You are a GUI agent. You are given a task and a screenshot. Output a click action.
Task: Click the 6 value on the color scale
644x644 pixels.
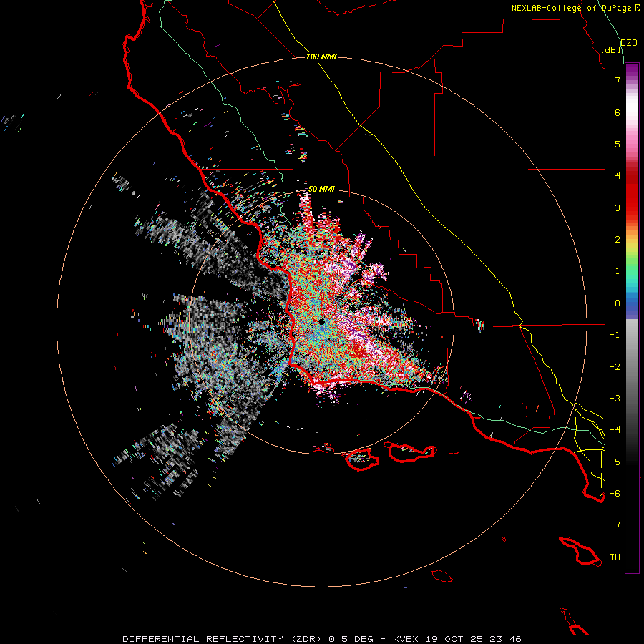[x=618, y=112]
